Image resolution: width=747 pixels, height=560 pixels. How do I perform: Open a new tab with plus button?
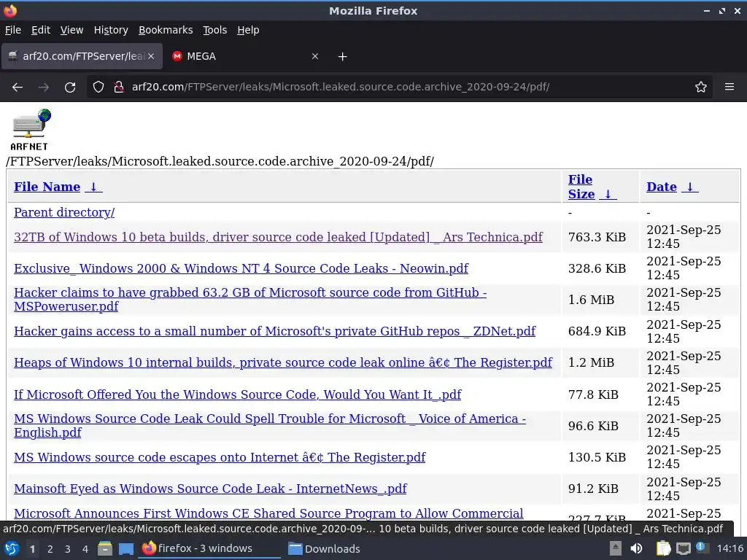(342, 57)
